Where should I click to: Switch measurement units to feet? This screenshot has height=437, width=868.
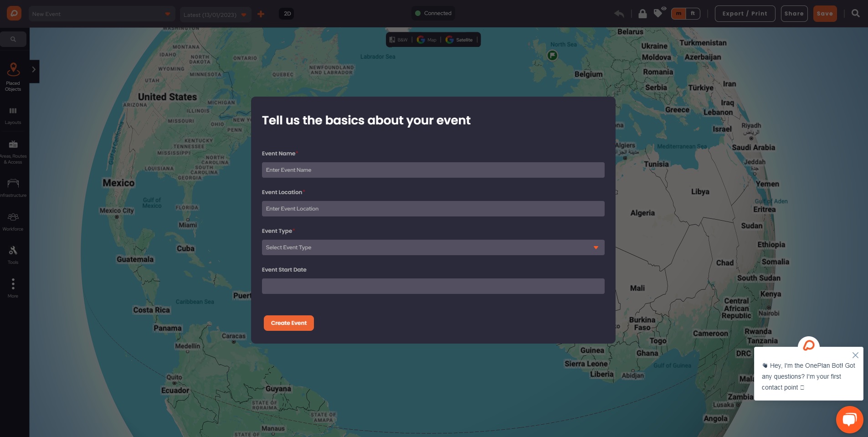[693, 14]
